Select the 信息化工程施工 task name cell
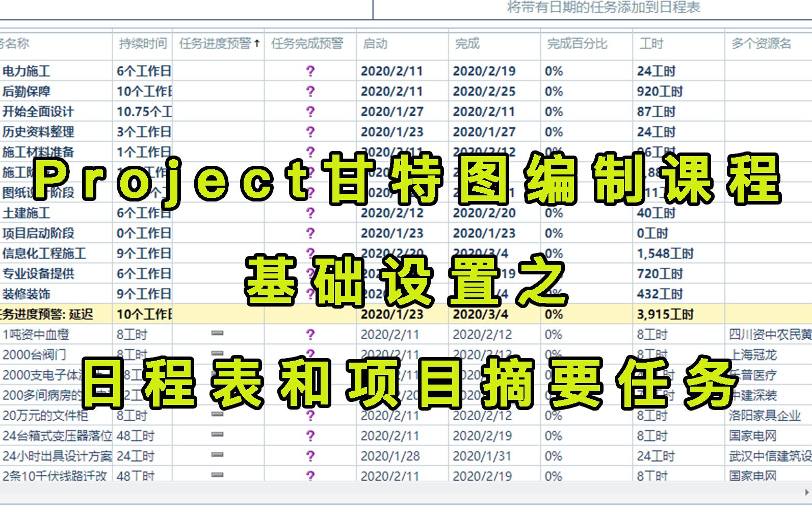 click(56, 253)
